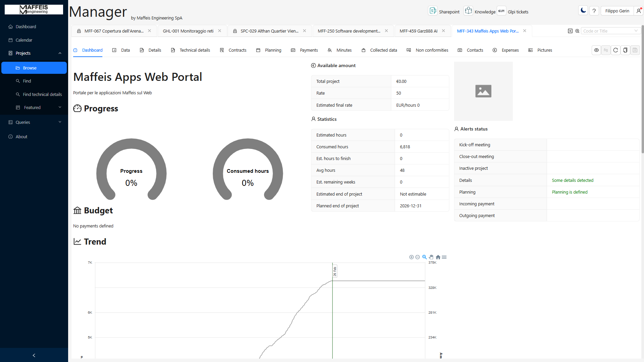The height and width of the screenshot is (362, 644).
Task: Toggle the eye preview icon
Action: click(x=596, y=50)
